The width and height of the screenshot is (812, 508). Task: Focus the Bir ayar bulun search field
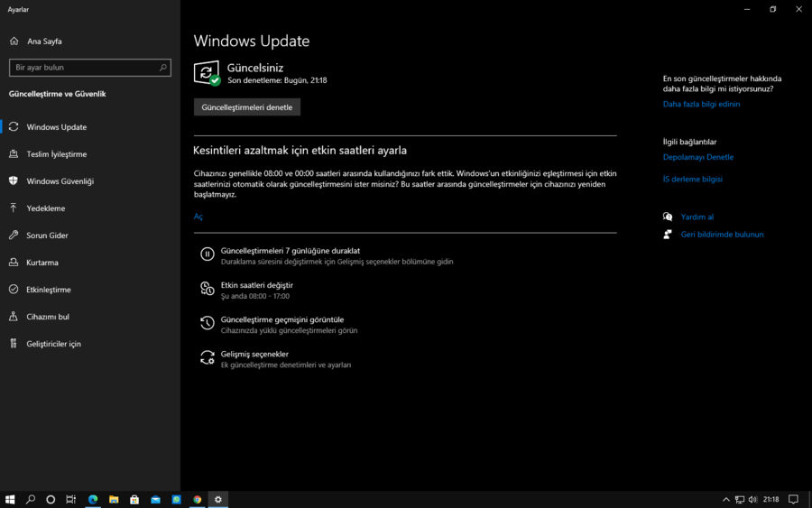pos(90,68)
